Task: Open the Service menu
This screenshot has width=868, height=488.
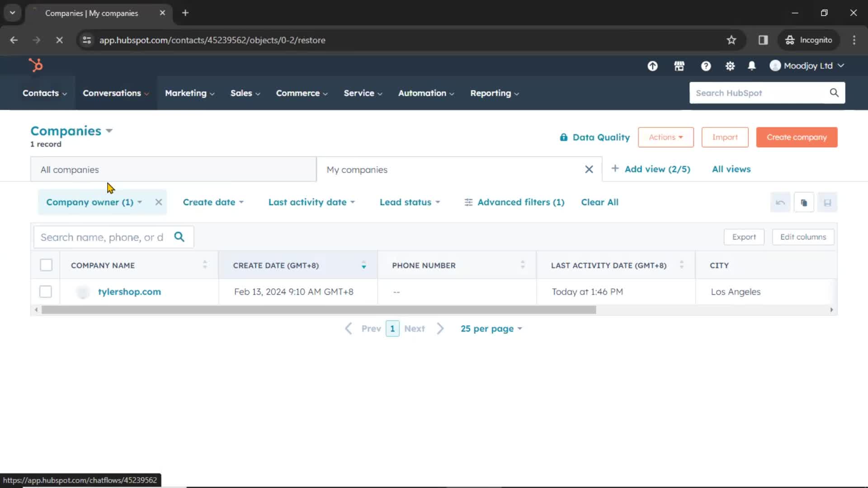Action: coord(363,93)
